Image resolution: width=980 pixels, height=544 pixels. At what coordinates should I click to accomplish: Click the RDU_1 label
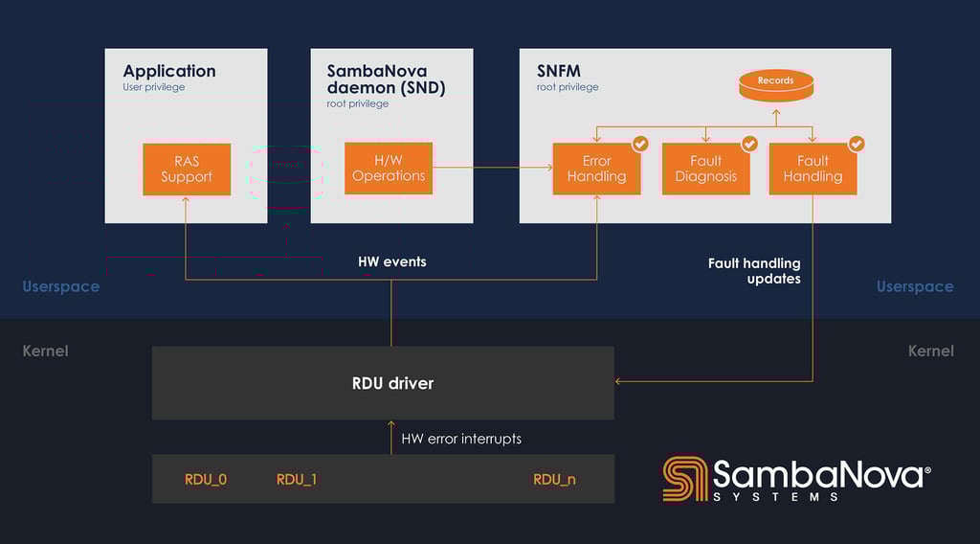pyautogui.click(x=297, y=480)
